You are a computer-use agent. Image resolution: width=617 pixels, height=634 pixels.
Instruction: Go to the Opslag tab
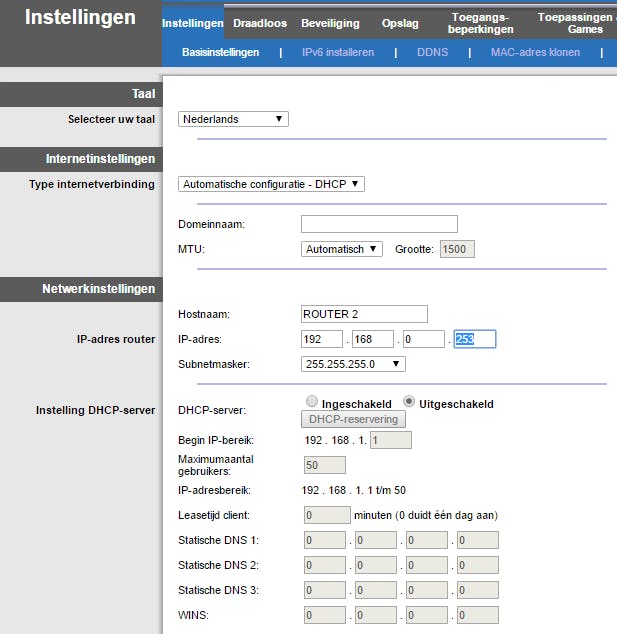[400, 23]
